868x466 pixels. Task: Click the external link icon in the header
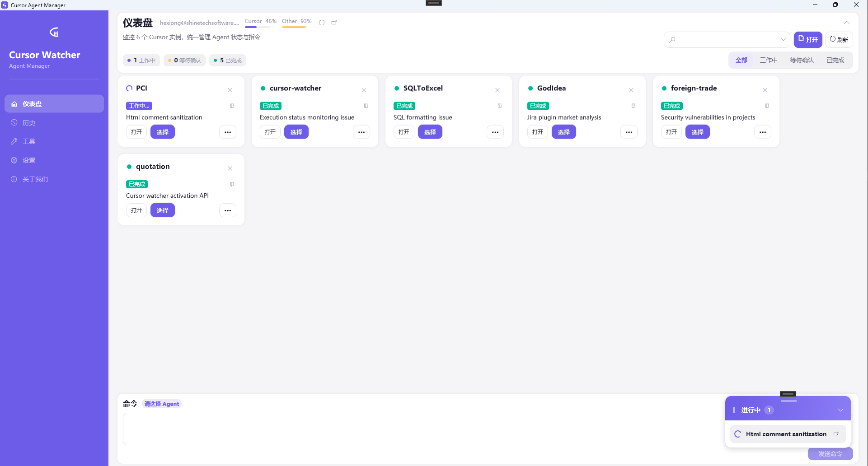coord(334,23)
